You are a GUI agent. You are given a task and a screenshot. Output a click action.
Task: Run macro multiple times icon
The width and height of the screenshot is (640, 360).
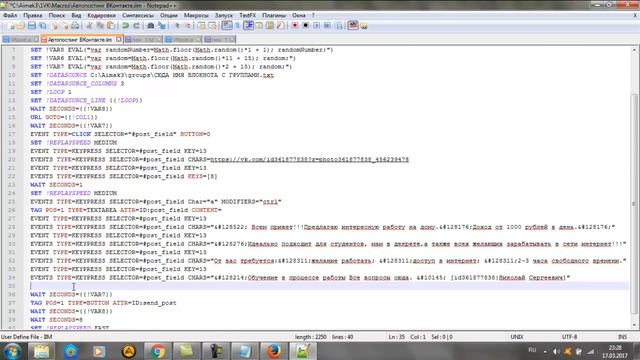(327, 26)
